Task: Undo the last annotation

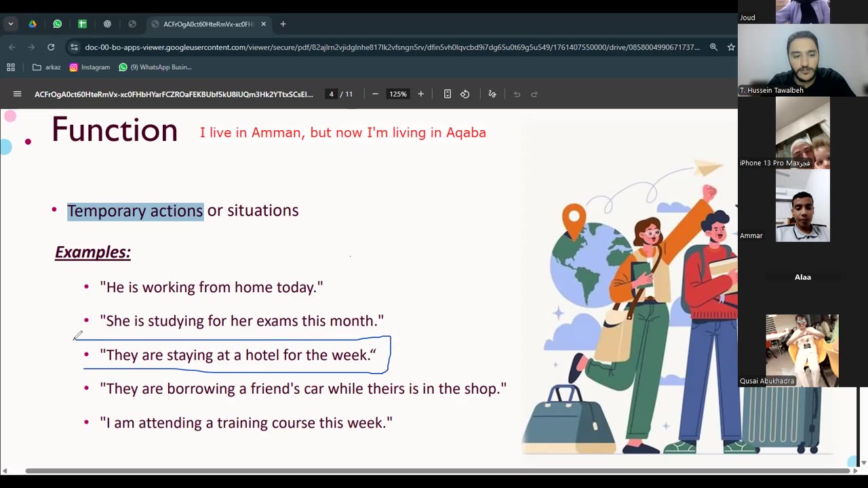Action: pos(517,94)
